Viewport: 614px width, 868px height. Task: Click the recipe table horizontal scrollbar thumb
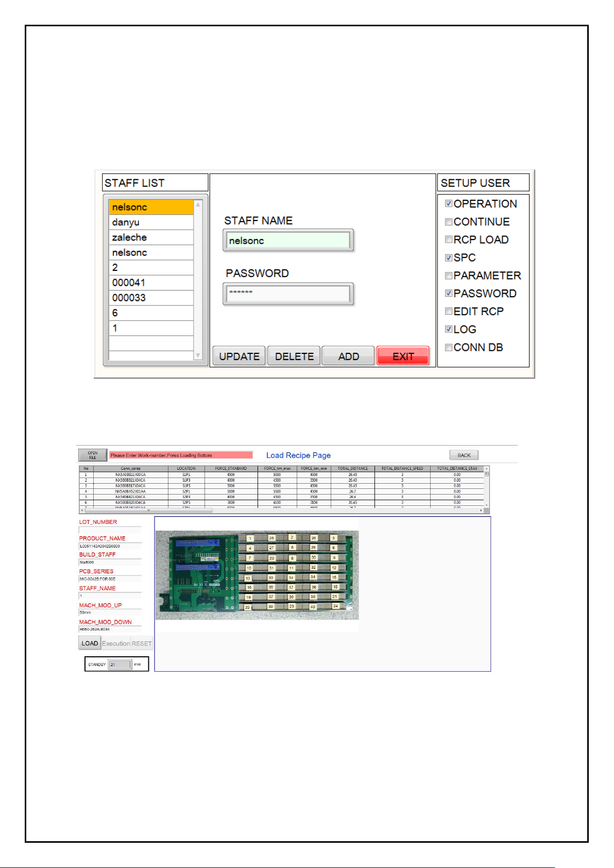[x=149, y=510]
